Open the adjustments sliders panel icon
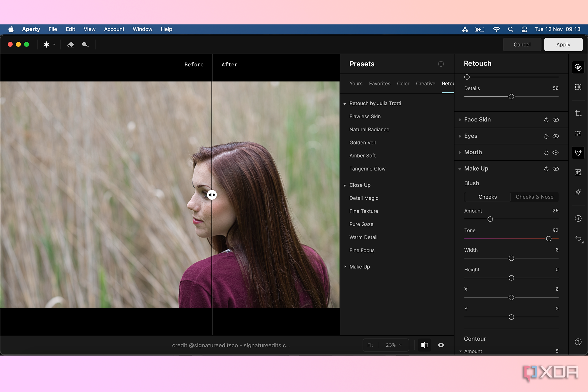 (578, 133)
